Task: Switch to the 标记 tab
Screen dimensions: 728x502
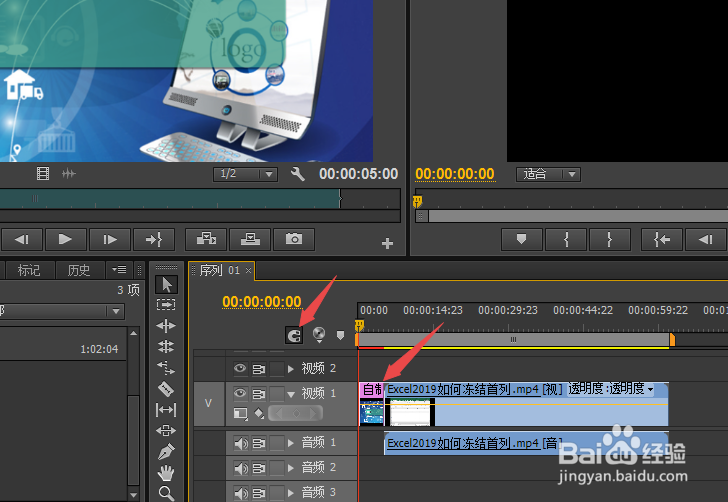Action: click(29, 270)
